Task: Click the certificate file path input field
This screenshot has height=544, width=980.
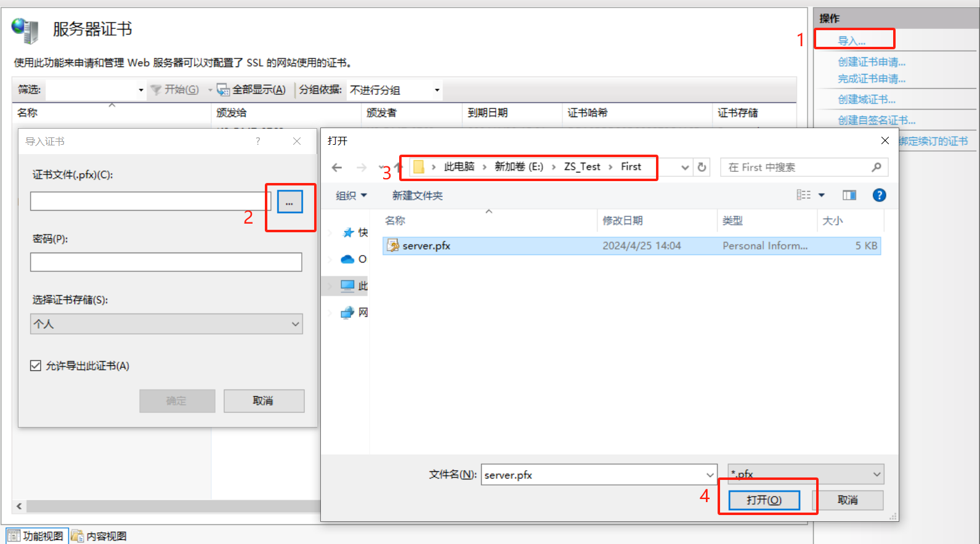Action: point(150,201)
